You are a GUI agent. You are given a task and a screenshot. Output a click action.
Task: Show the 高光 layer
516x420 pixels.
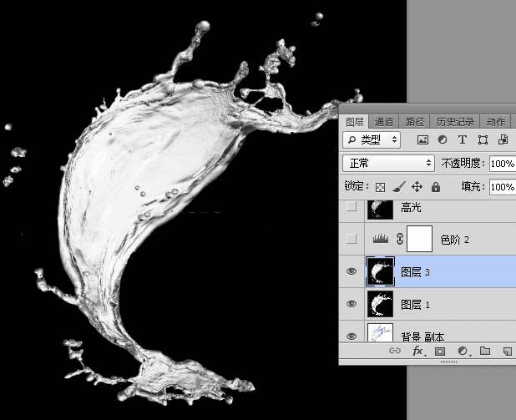click(x=352, y=207)
